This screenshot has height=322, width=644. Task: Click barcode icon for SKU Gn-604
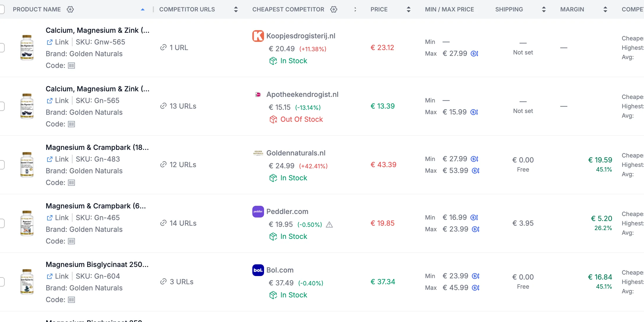[71, 300]
